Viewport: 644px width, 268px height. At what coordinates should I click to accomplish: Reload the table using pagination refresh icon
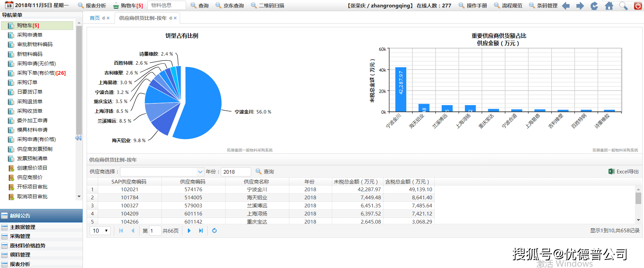click(214, 231)
